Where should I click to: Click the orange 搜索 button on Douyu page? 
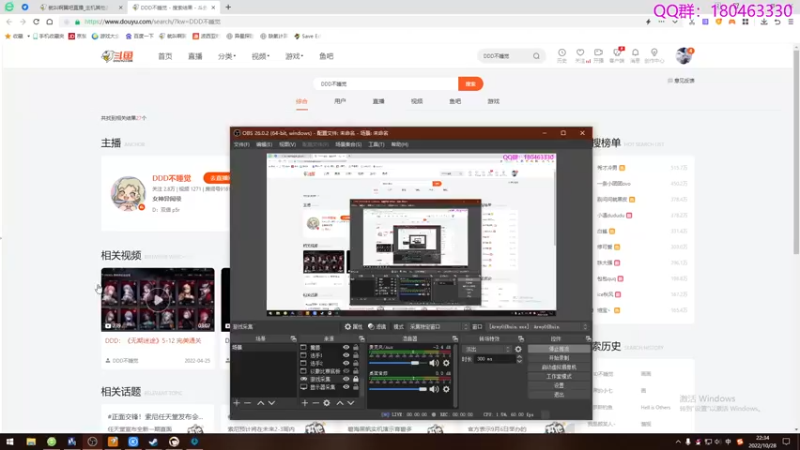(x=470, y=84)
